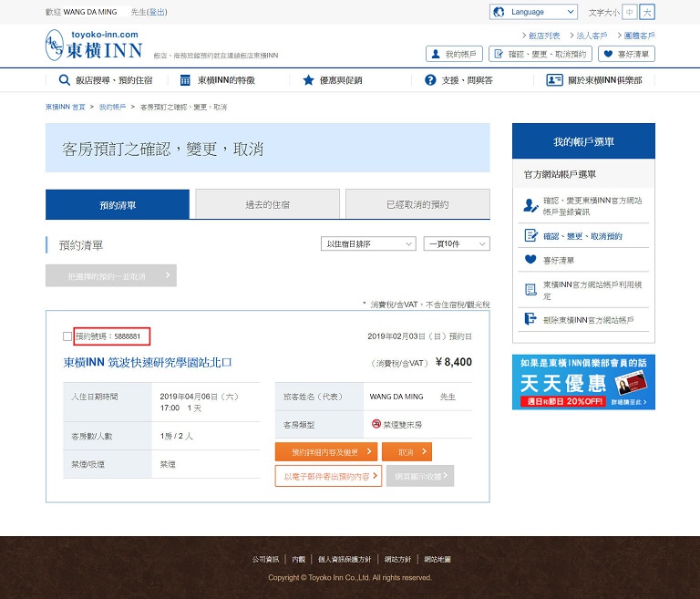Switch to the 已經取消的預約 tab
Viewport: 700px width, 599px height.
point(417,204)
